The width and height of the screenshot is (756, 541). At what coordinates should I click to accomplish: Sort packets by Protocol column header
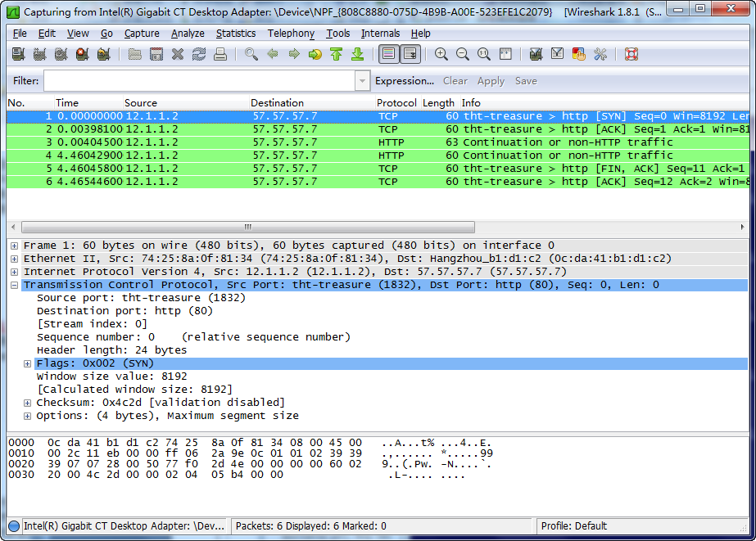tap(397, 102)
